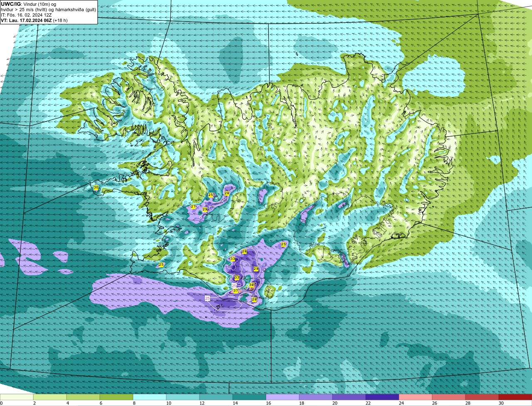
Task: Click the legend tick label "0"
Action: point(1,403)
